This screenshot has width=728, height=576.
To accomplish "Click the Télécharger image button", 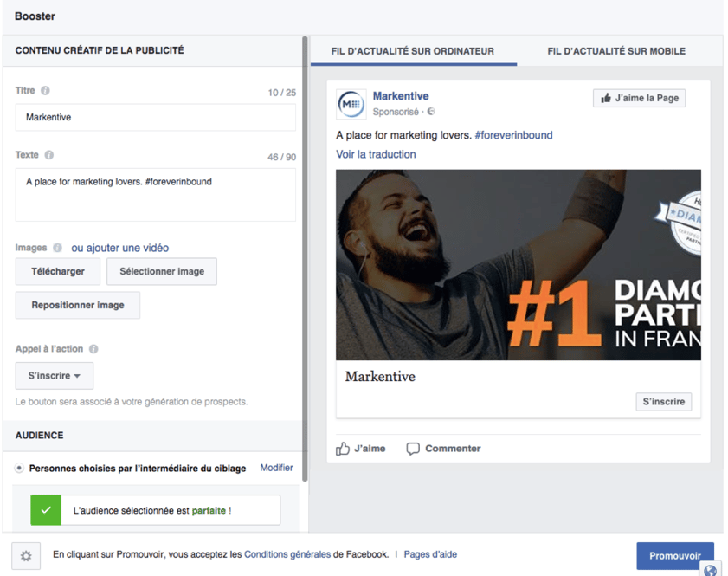I will coord(58,271).
